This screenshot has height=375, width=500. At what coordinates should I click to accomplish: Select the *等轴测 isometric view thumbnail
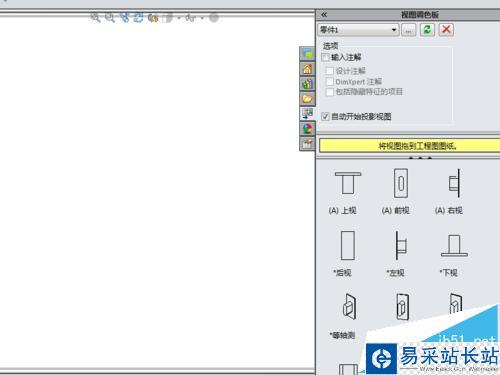click(x=349, y=307)
